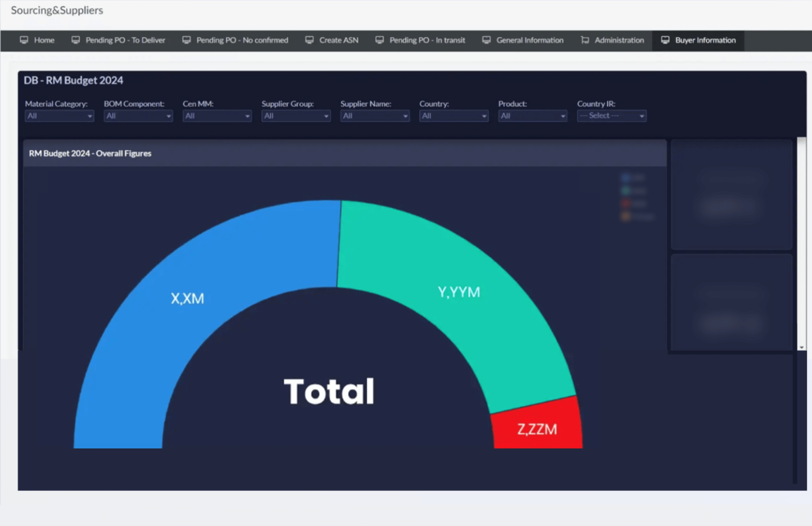Open the Country IR select box
The width and height of the screenshot is (812, 526).
click(x=611, y=116)
